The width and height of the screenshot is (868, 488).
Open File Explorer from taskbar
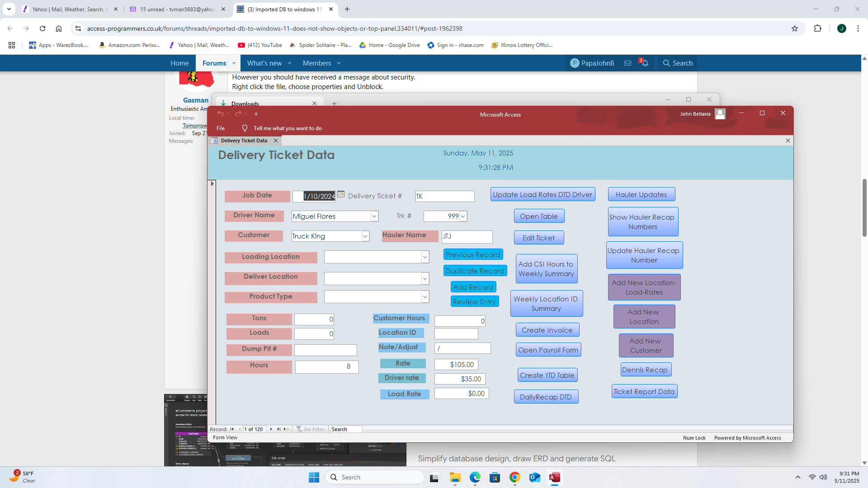coord(455,477)
